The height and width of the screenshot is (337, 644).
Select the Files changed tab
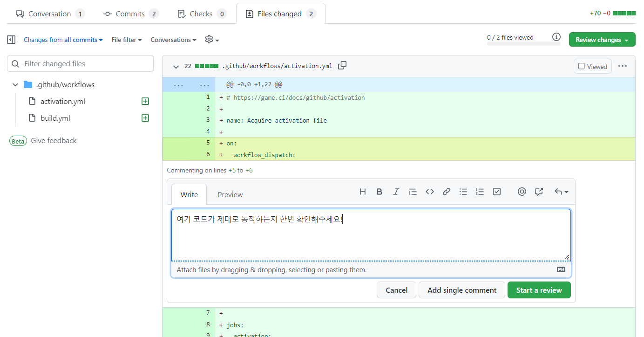[x=280, y=14]
